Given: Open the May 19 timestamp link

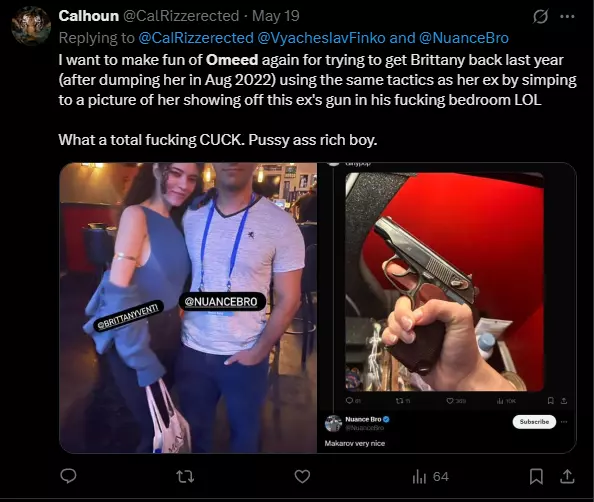Looking at the screenshot, I should (x=276, y=16).
